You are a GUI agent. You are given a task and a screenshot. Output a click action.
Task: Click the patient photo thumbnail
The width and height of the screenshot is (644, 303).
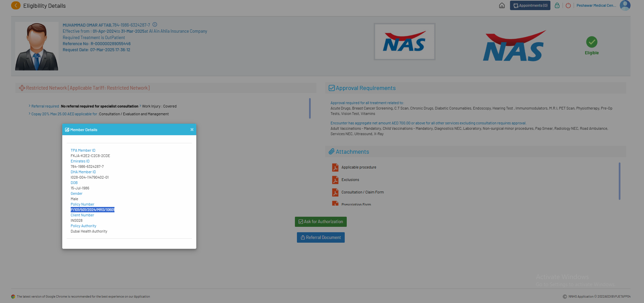coord(37,46)
